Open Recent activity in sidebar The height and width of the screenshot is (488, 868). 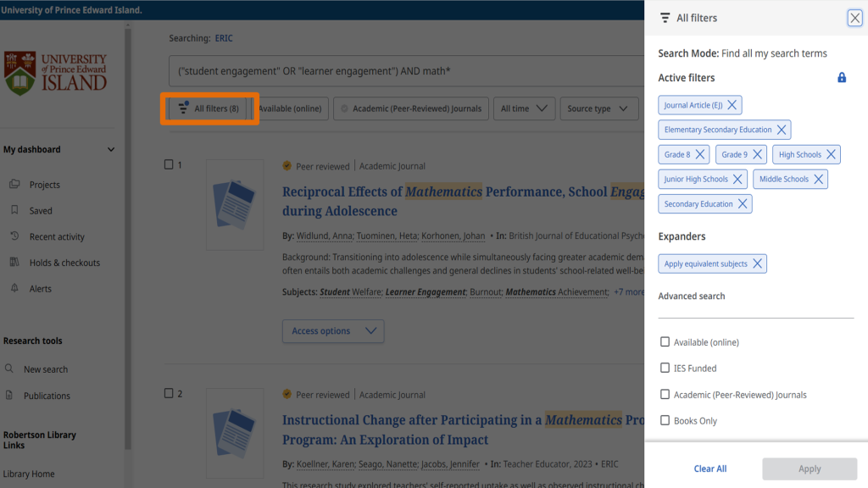pyautogui.click(x=57, y=237)
